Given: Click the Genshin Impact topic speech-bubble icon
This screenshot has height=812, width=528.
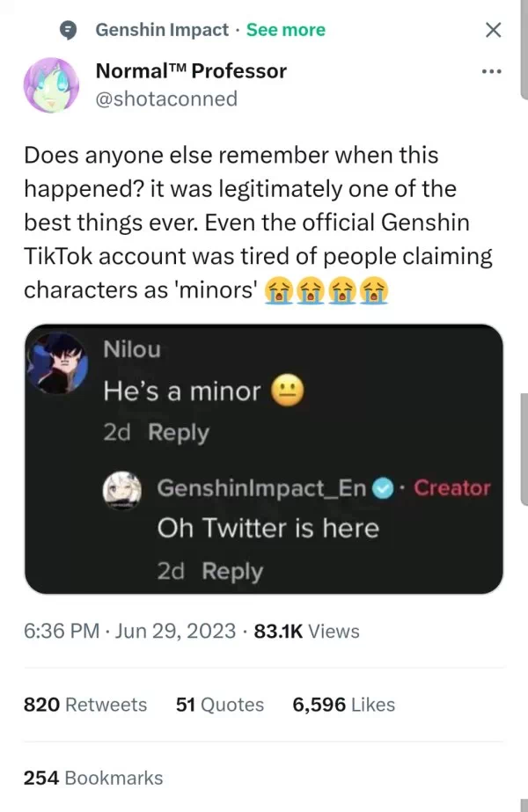Looking at the screenshot, I should 67,30.
